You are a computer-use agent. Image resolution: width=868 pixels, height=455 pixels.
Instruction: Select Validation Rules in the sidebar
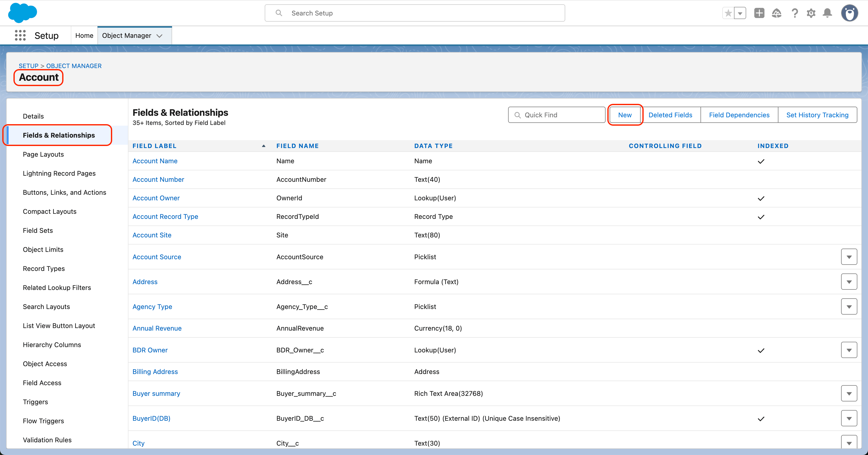pyautogui.click(x=47, y=440)
